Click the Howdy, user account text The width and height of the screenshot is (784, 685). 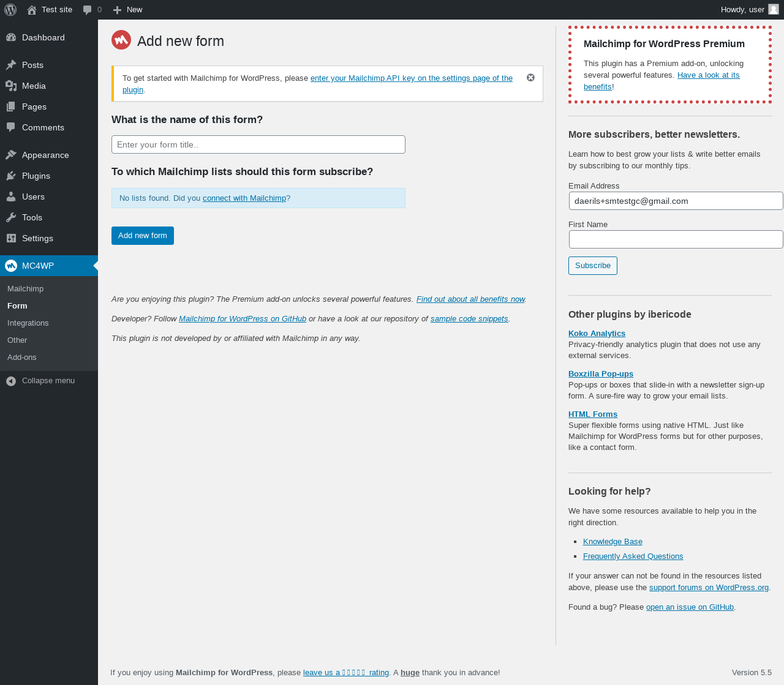[x=742, y=10]
